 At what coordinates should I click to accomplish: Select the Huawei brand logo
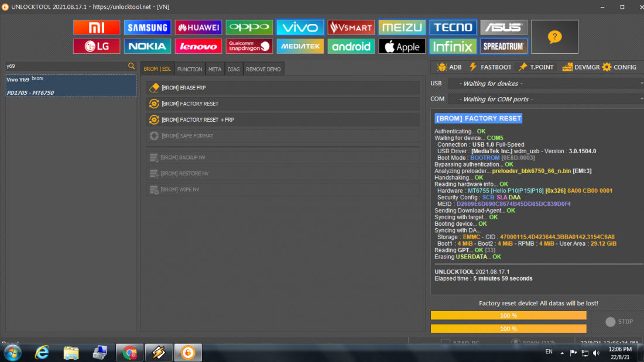[198, 27]
